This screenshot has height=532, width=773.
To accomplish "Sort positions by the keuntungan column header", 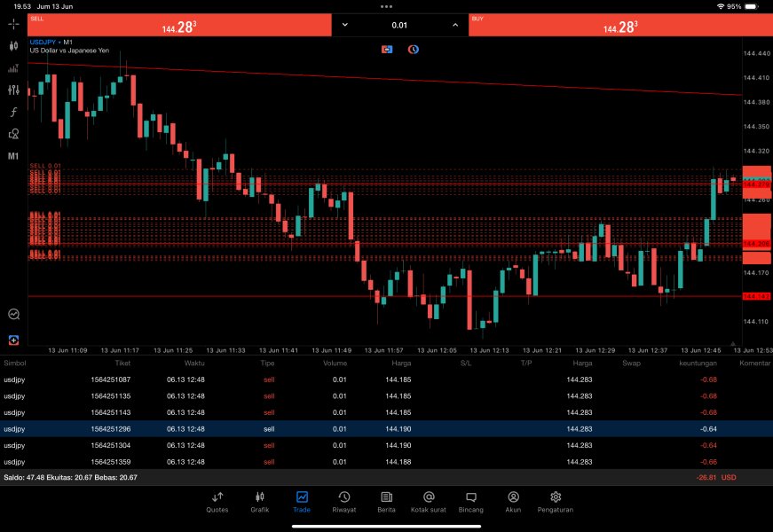I will (x=698, y=363).
